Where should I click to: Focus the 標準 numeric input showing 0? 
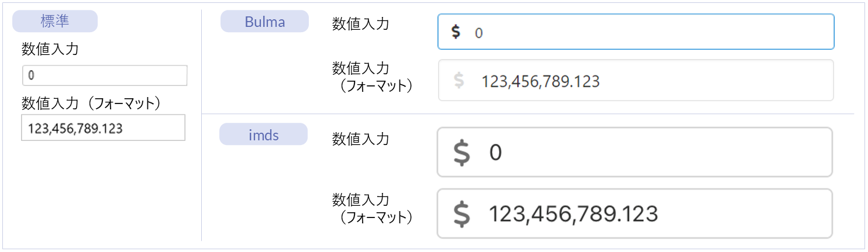[105, 75]
